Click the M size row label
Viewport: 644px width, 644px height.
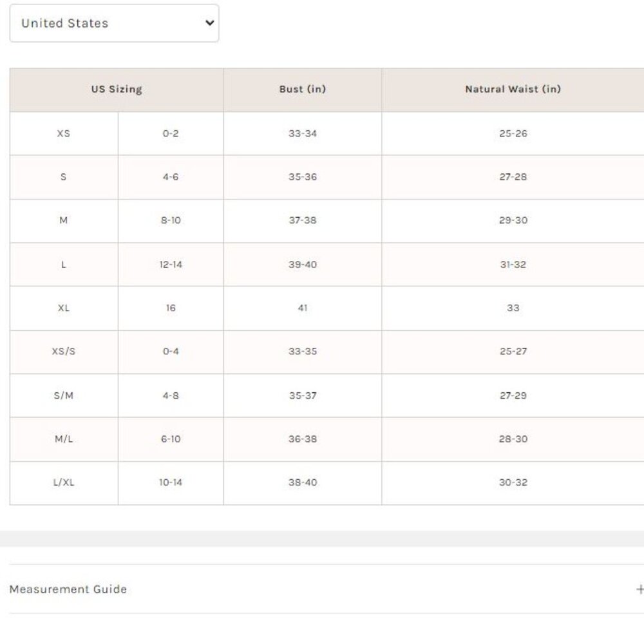64,220
